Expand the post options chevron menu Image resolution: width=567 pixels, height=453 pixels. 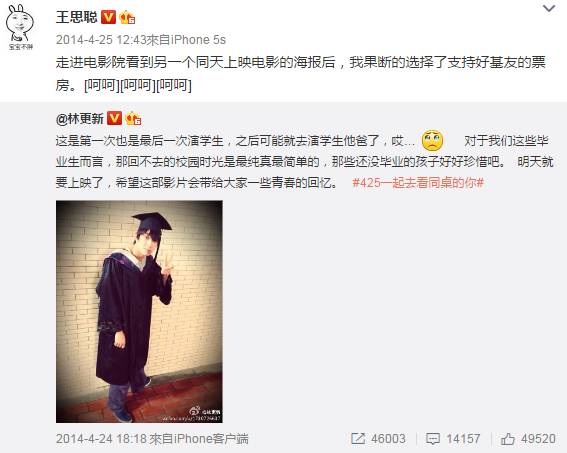point(549,8)
